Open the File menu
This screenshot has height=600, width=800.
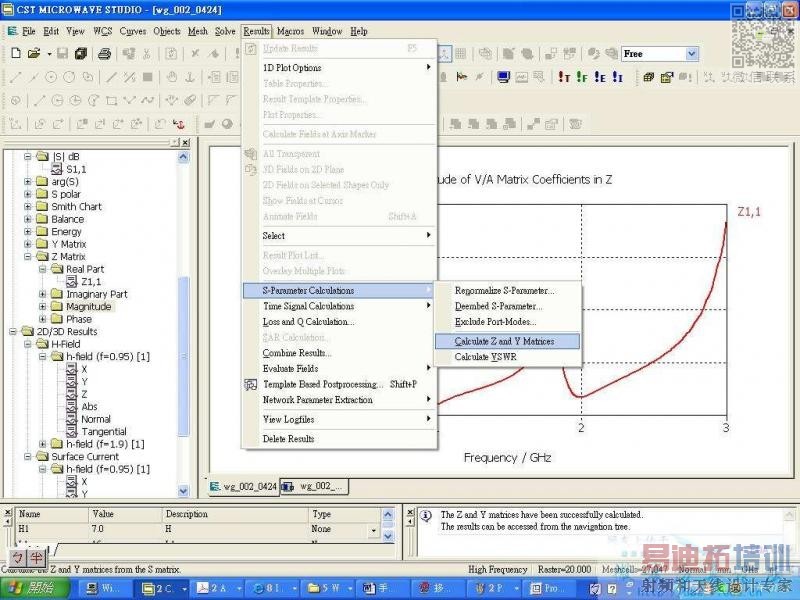29,31
